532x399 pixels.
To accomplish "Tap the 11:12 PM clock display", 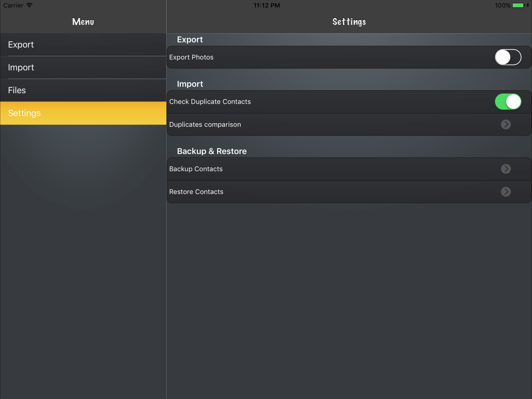I will (266, 5).
